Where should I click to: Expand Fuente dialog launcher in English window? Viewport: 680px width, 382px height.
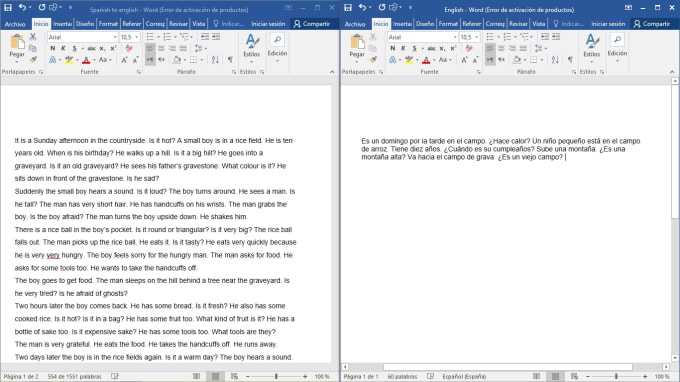(479, 72)
